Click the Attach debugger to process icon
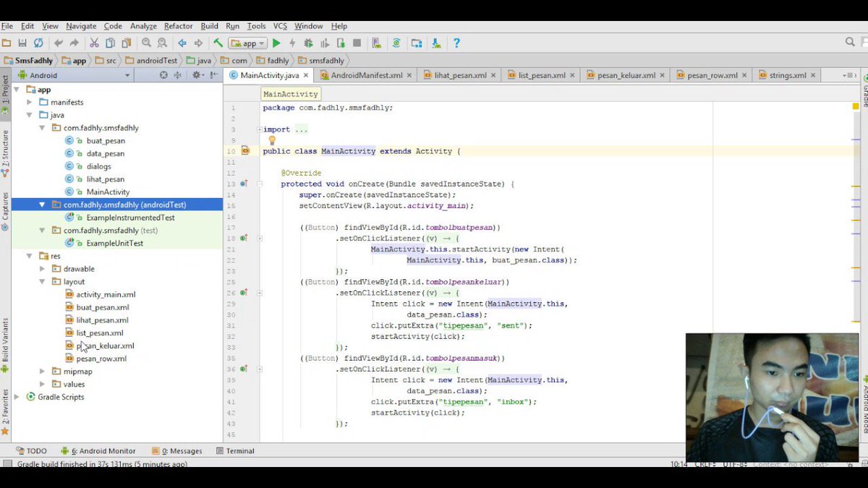 click(340, 43)
